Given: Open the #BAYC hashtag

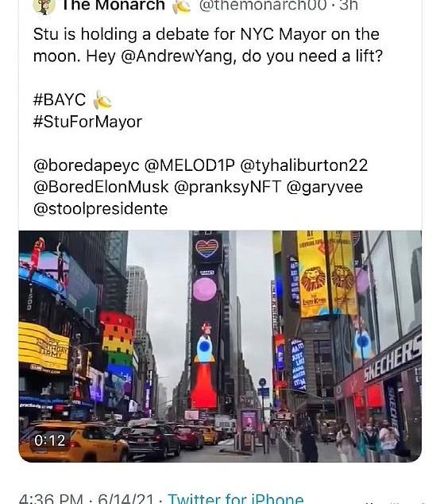Looking at the screenshot, I should [60, 99].
